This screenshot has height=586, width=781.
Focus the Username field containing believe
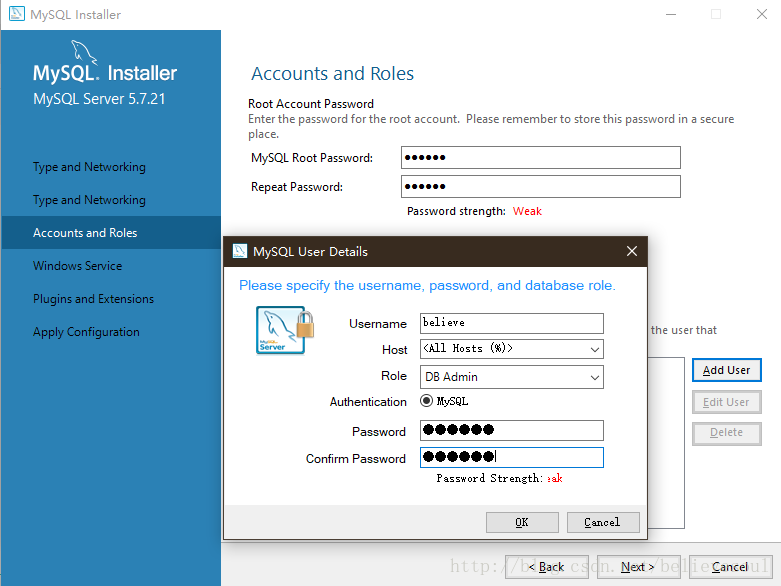tap(512, 323)
